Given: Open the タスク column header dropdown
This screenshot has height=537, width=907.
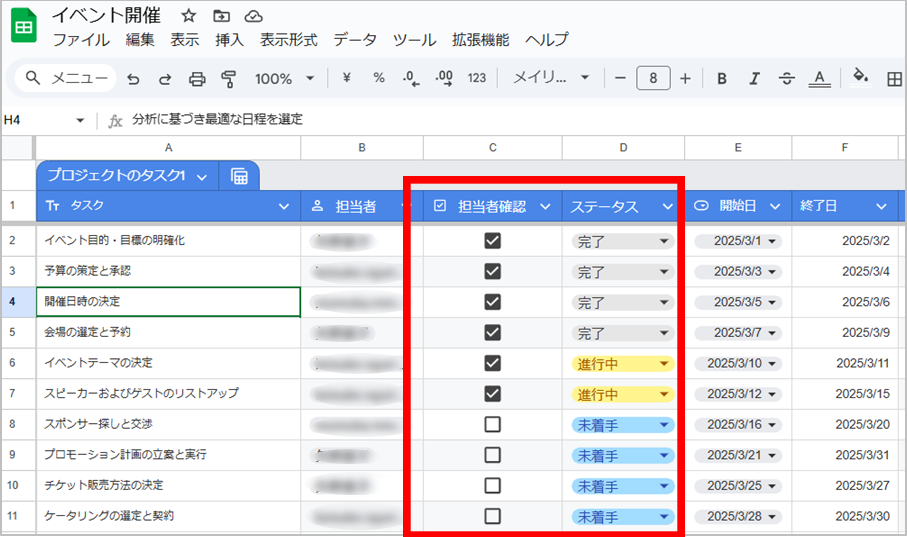Looking at the screenshot, I should 283,207.
